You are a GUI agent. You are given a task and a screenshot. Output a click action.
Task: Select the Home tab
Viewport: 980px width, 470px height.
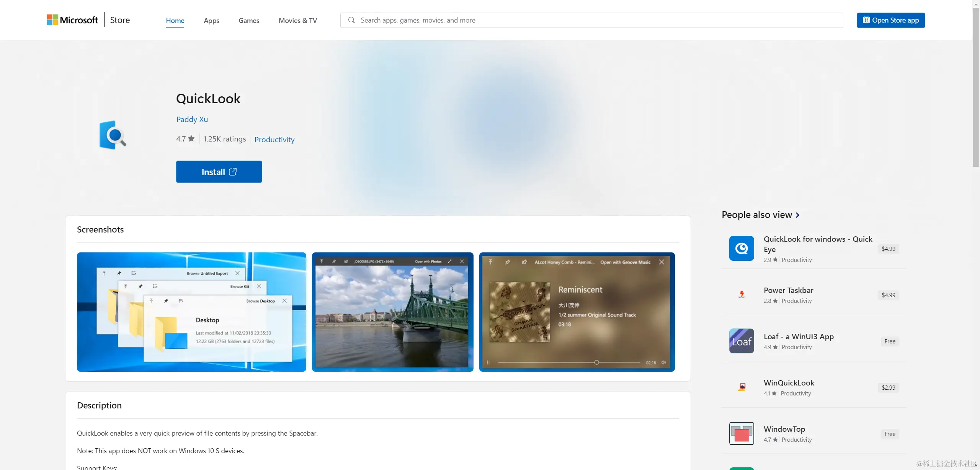click(175, 20)
